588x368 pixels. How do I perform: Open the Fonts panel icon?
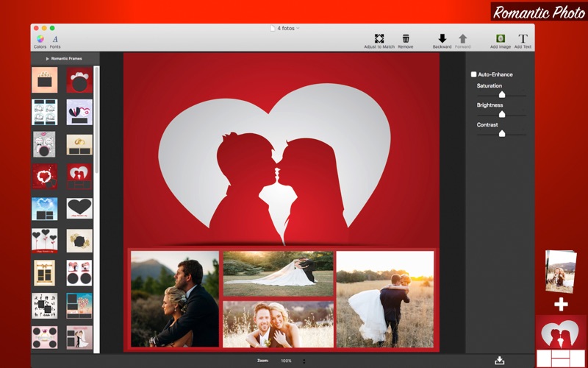tap(55, 39)
